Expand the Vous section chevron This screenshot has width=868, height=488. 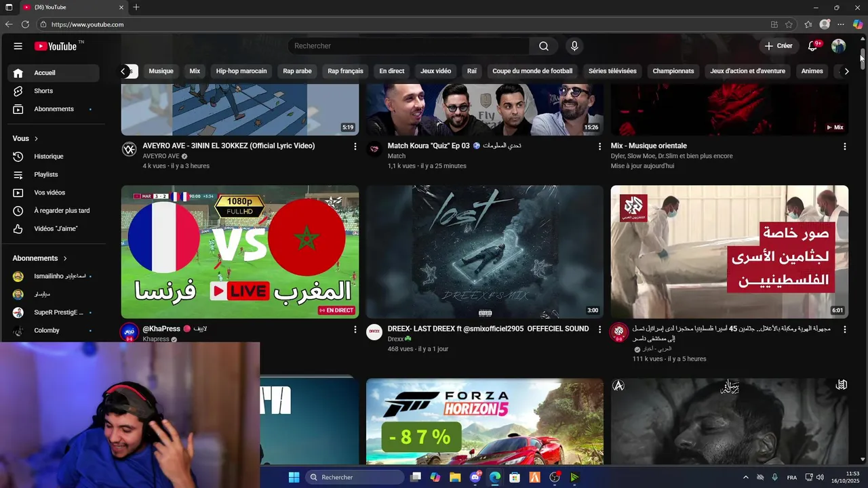pyautogui.click(x=36, y=138)
